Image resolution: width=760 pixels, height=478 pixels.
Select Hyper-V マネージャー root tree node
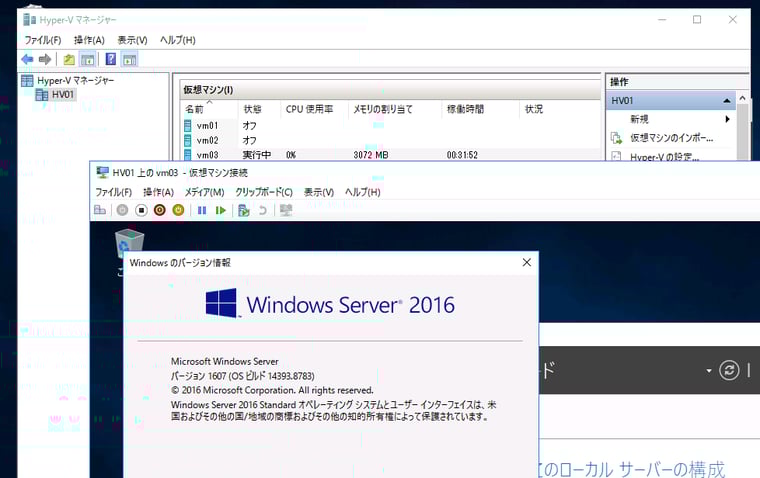[x=76, y=80]
